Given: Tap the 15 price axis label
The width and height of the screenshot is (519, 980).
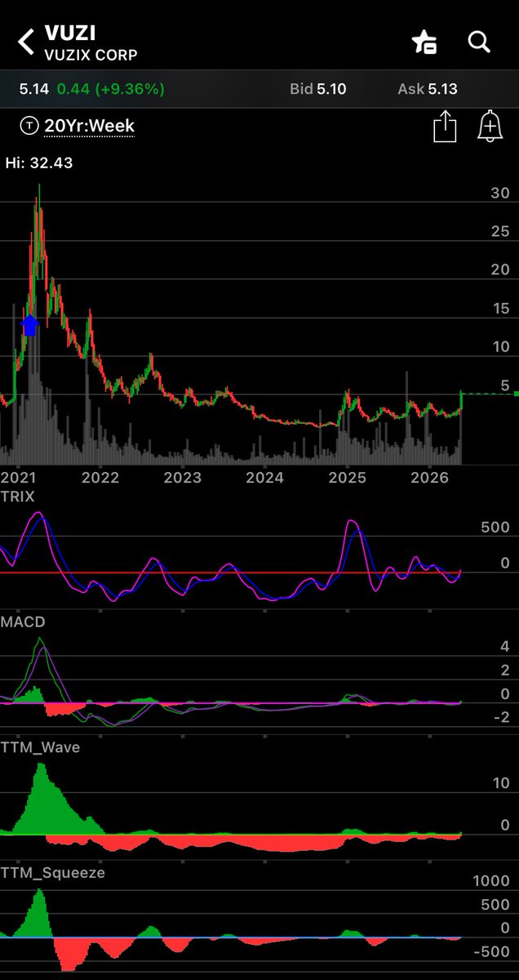Looking at the screenshot, I should 500,309.
